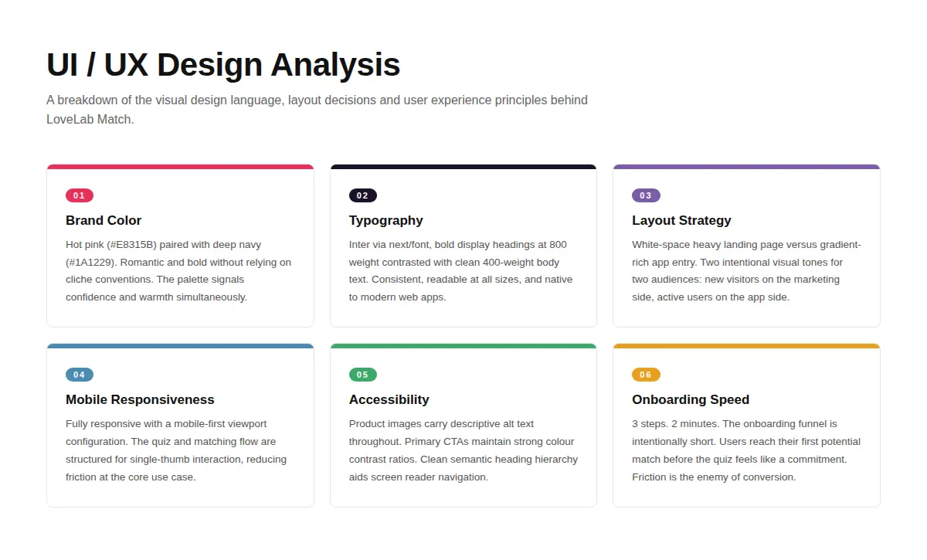Viewport: 927px width, 560px height.
Task: Select the Typography card heading
Action: click(x=386, y=220)
